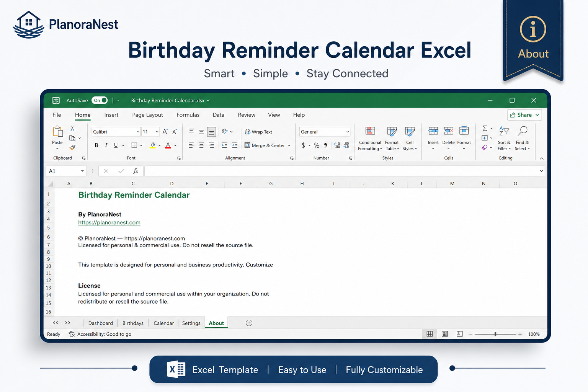The image size is (588, 392).
Task: Click the Paste clipboard icon
Action: click(x=58, y=131)
